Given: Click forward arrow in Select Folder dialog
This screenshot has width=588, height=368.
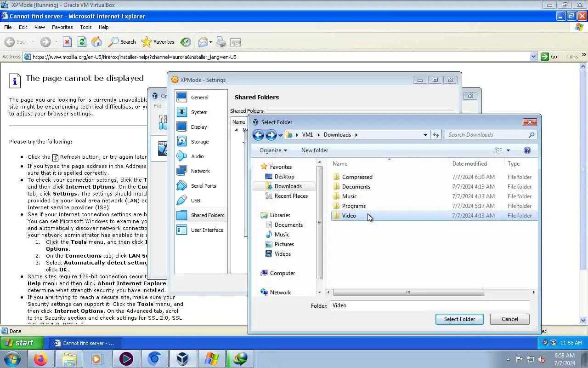Looking at the screenshot, I should pos(271,135).
